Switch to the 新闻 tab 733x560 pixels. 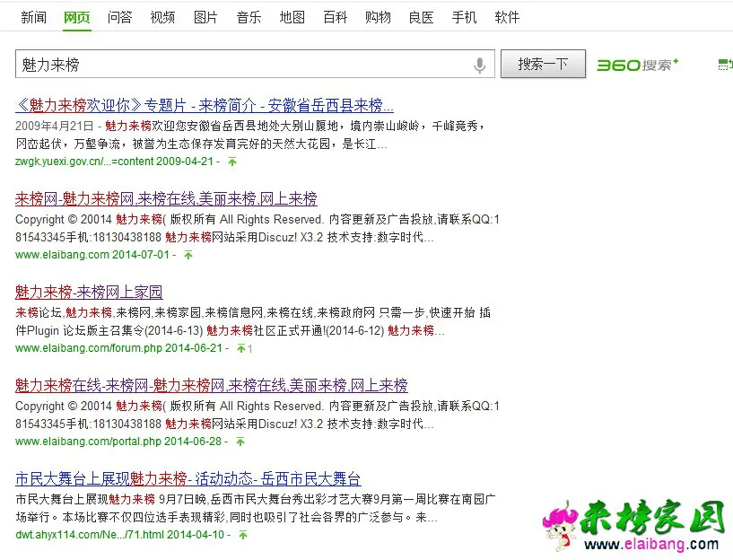(x=34, y=17)
